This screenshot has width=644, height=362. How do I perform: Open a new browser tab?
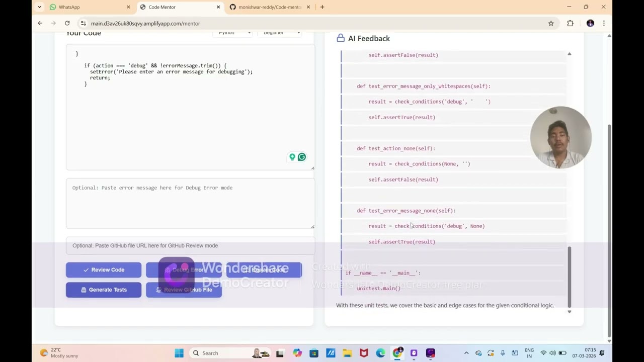(x=322, y=7)
